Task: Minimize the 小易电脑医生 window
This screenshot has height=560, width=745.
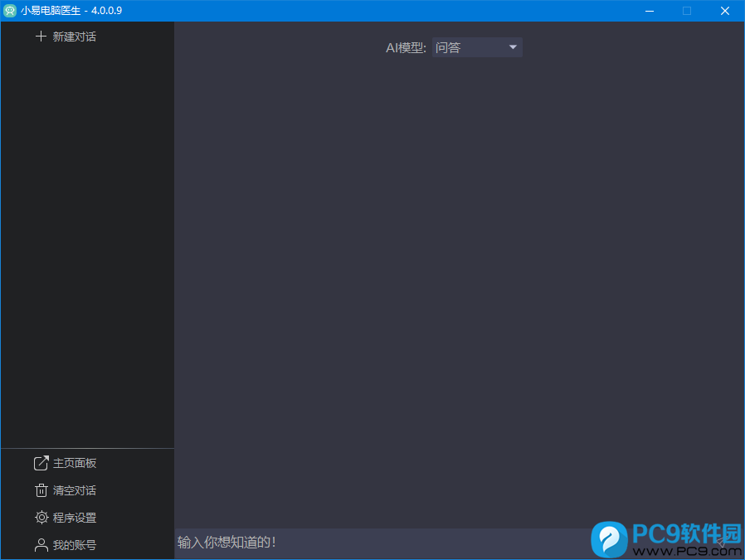Action: click(650, 11)
